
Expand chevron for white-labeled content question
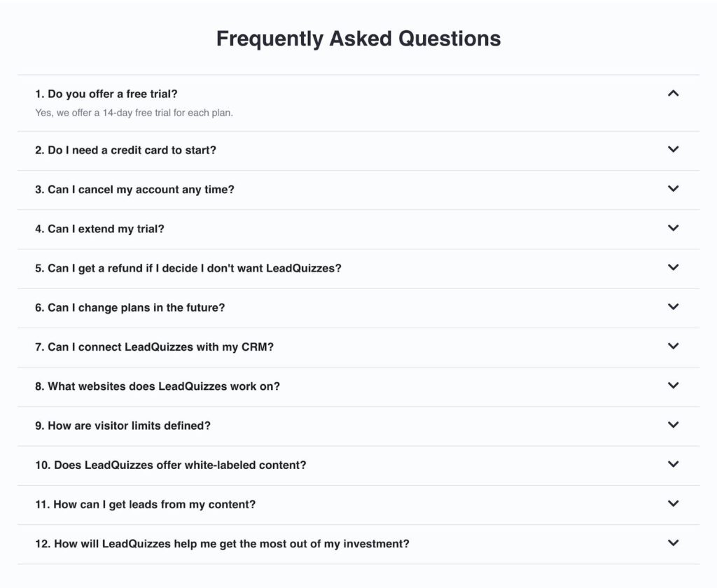[674, 463]
